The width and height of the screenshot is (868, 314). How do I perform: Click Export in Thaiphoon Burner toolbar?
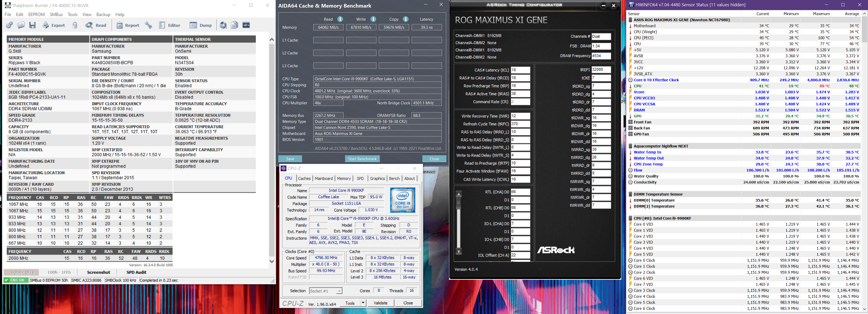(x=54, y=25)
